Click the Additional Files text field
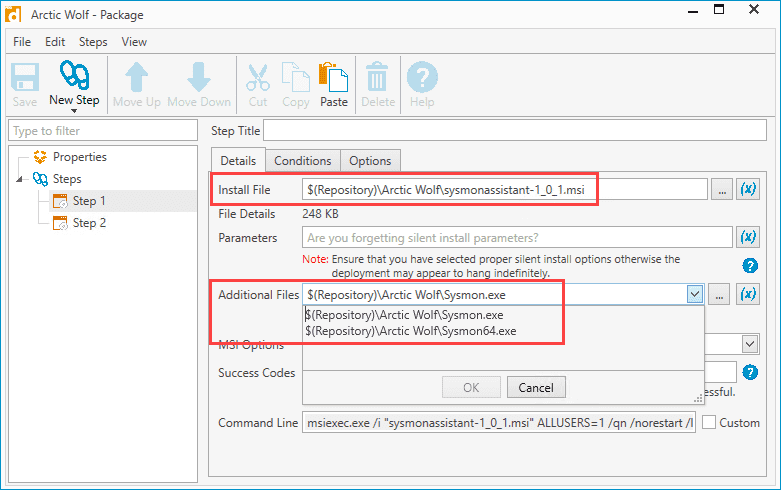This screenshot has width=781, height=490. pos(495,295)
